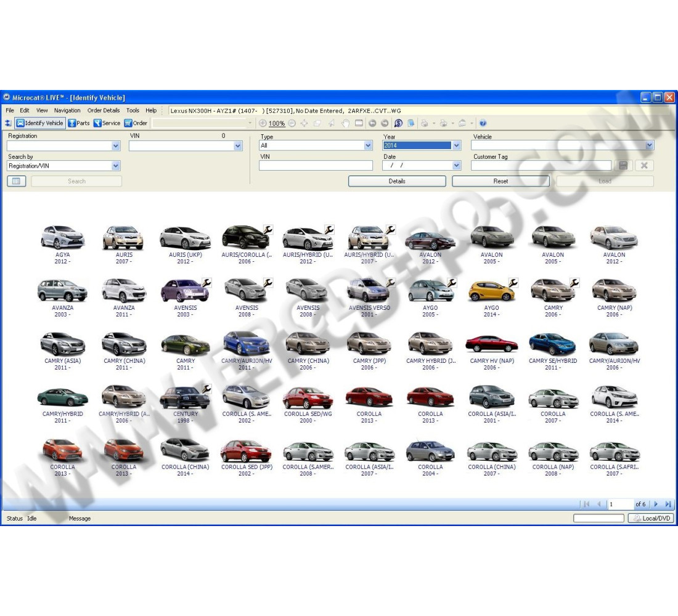Click the page number field
Screen dimensions: 678x616
(620, 504)
